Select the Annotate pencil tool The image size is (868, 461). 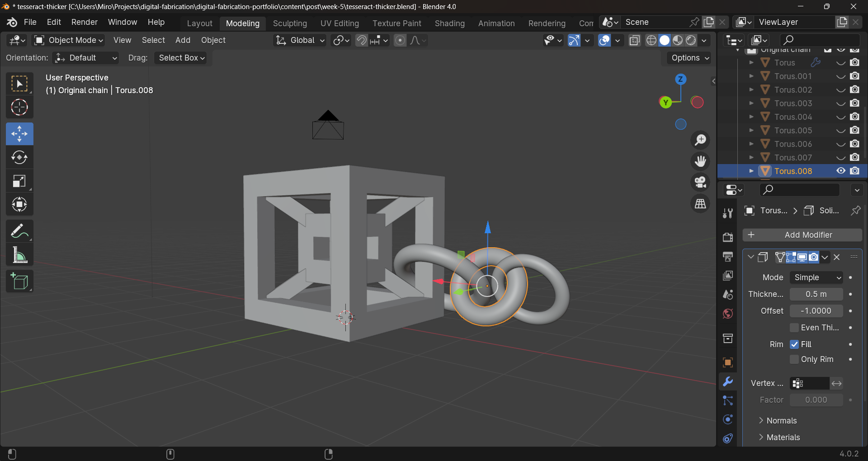point(19,231)
